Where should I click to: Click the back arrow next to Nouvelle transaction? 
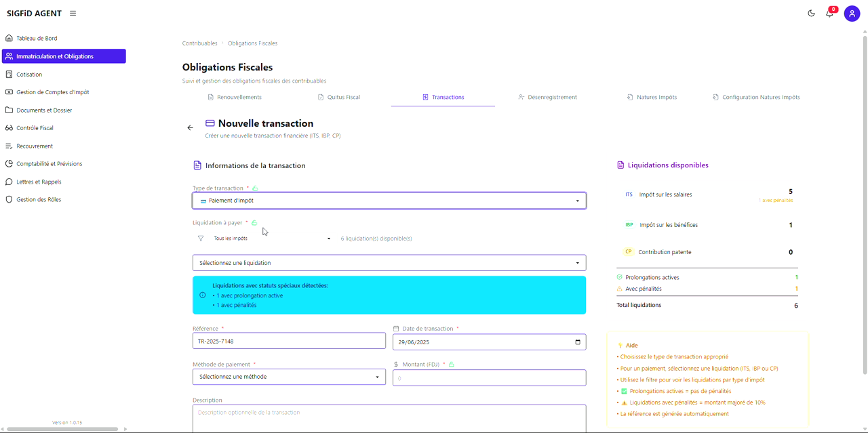190,127
